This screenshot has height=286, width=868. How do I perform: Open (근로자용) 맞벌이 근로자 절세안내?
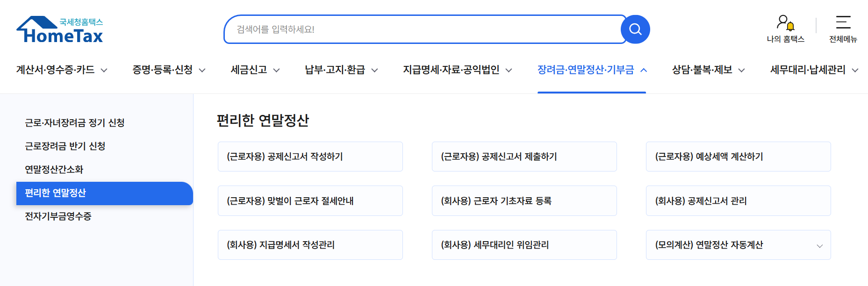pyautogui.click(x=310, y=201)
